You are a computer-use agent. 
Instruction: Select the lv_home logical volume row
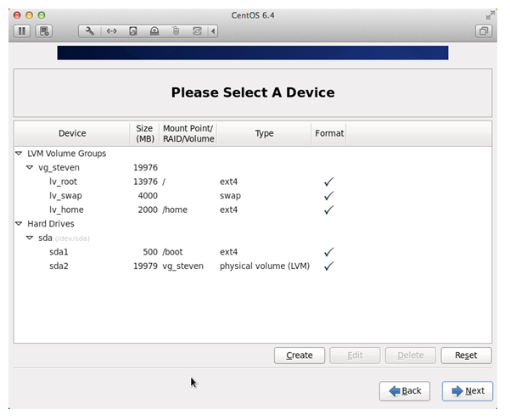coord(66,210)
